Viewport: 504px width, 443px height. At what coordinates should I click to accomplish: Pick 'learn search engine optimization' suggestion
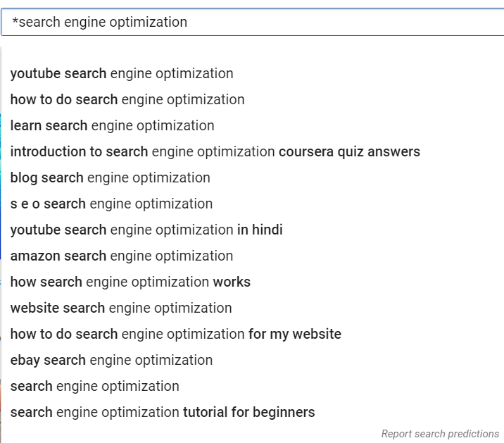(113, 126)
